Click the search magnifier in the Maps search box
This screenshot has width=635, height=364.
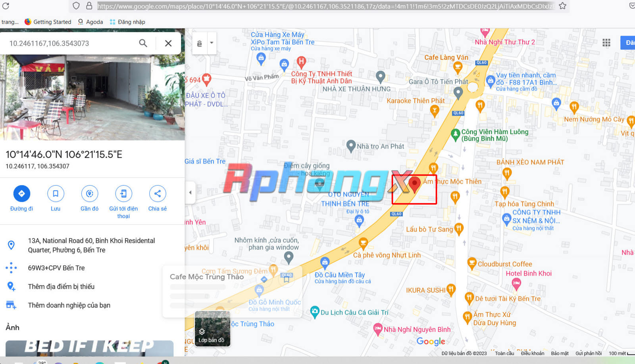click(143, 43)
